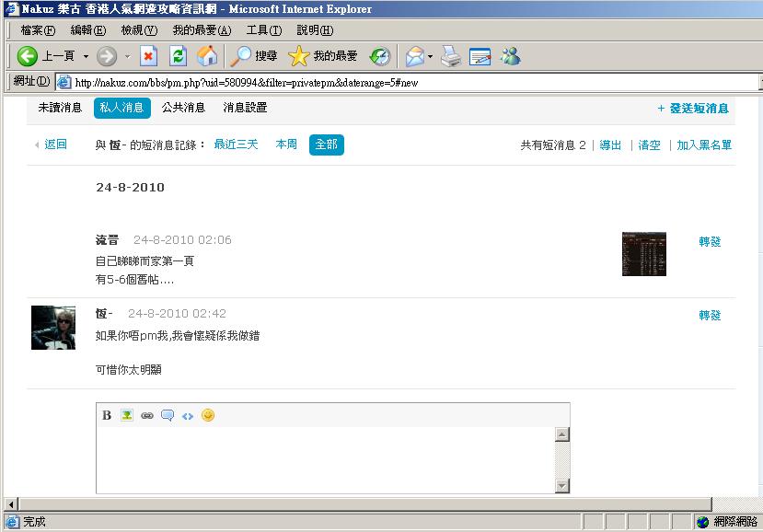Screen dimensions: 763x532
Task: Insert code tag in editor
Action: tap(188, 415)
